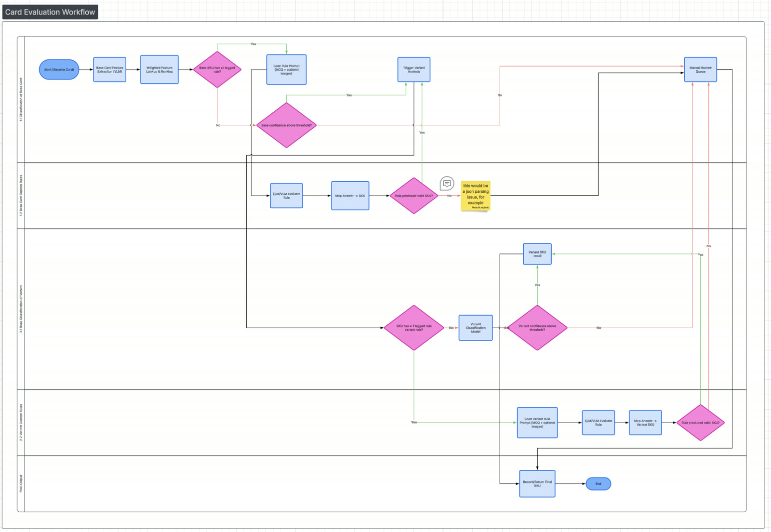This screenshot has height=532, width=771.
Task: Select 'LLM/VLM Evaluate Rule' box in Base Card Custom Rules lane
Action: [x=286, y=196]
